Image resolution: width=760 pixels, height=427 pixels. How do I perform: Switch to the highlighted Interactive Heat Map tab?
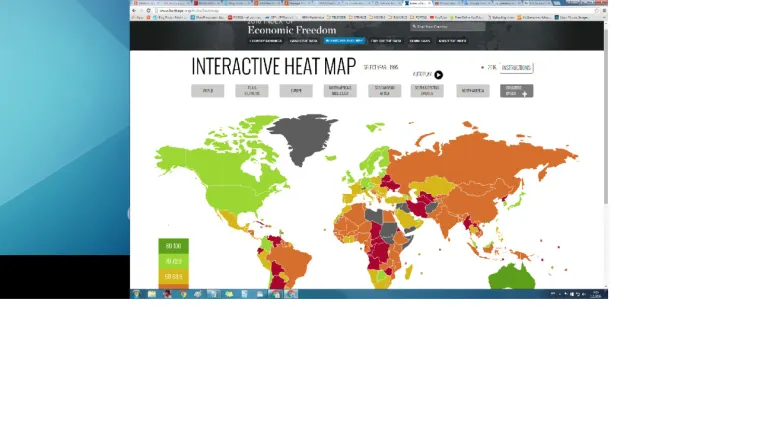coord(345,41)
